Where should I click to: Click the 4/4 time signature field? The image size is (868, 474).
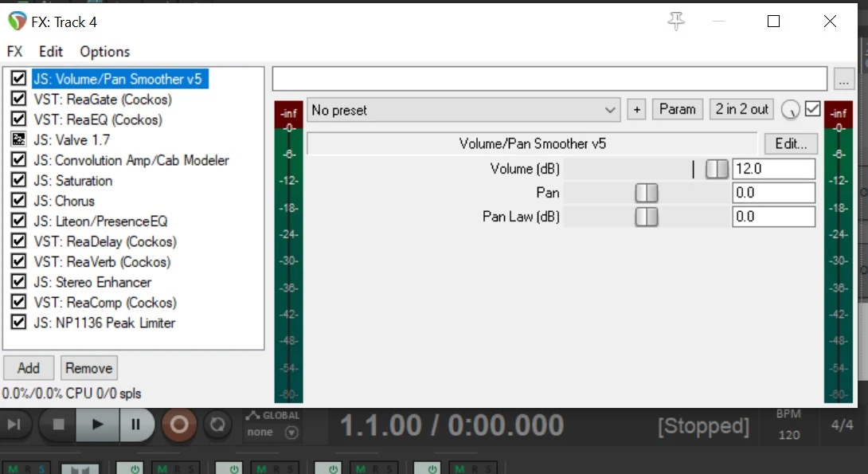(x=842, y=425)
